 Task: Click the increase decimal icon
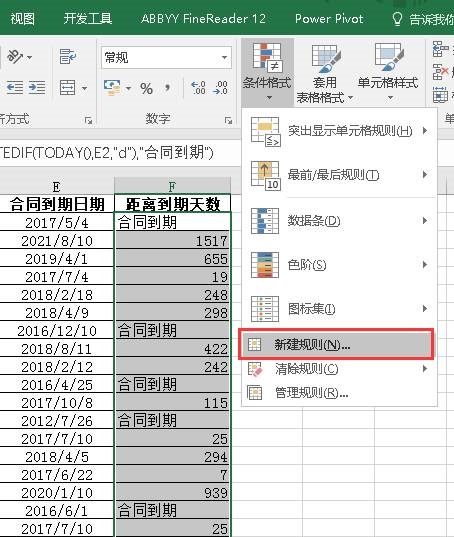click(x=198, y=88)
